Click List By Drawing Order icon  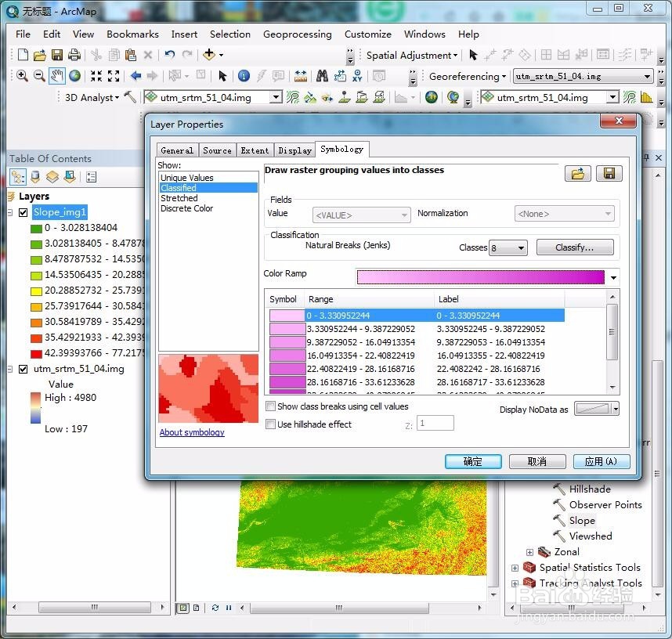tap(18, 176)
